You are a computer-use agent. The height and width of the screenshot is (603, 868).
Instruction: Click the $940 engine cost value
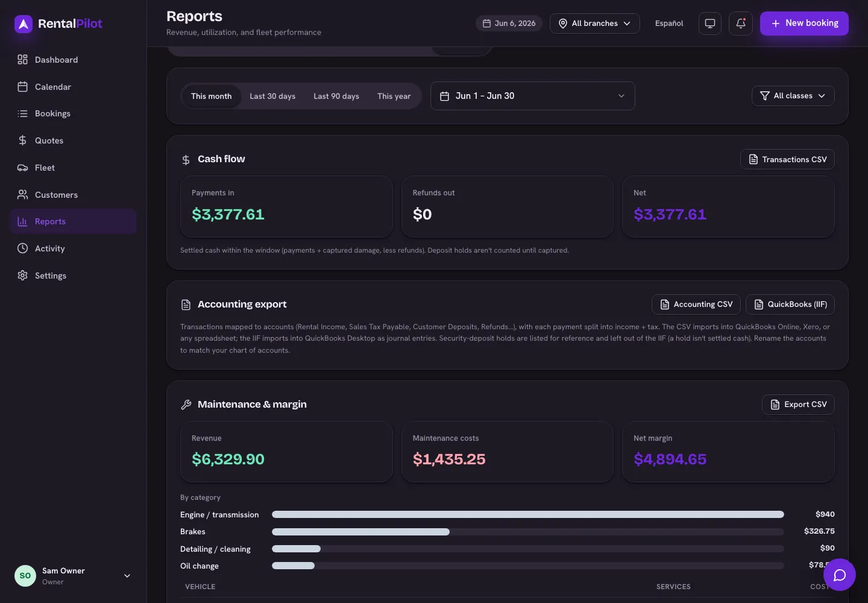coord(825,514)
